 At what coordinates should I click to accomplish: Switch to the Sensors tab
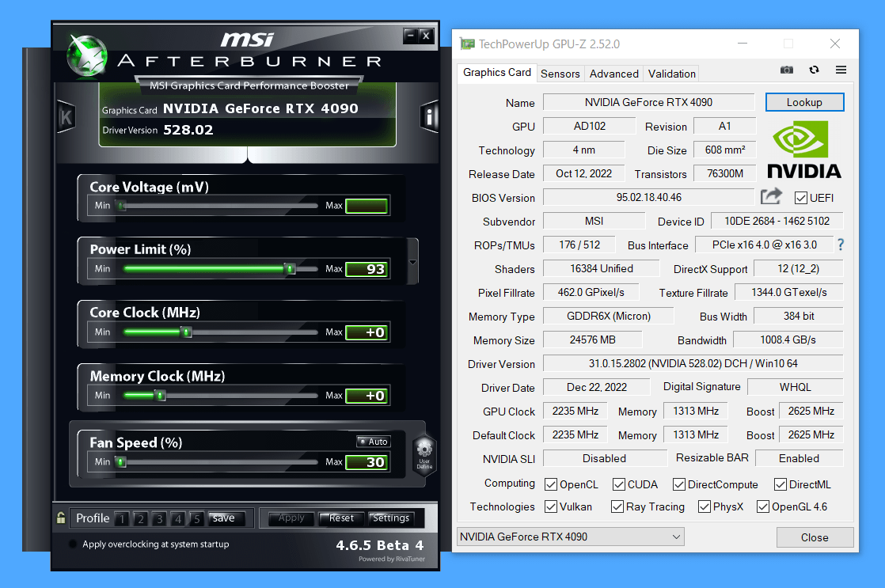tap(560, 74)
